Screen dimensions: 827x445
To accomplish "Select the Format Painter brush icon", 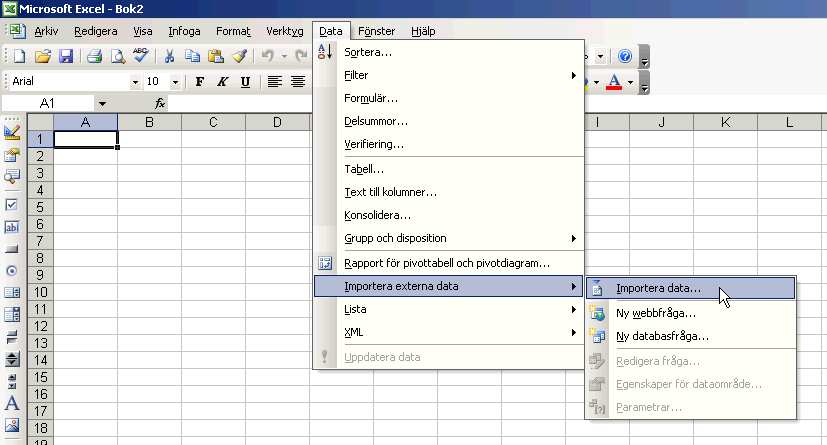I will (x=239, y=56).
